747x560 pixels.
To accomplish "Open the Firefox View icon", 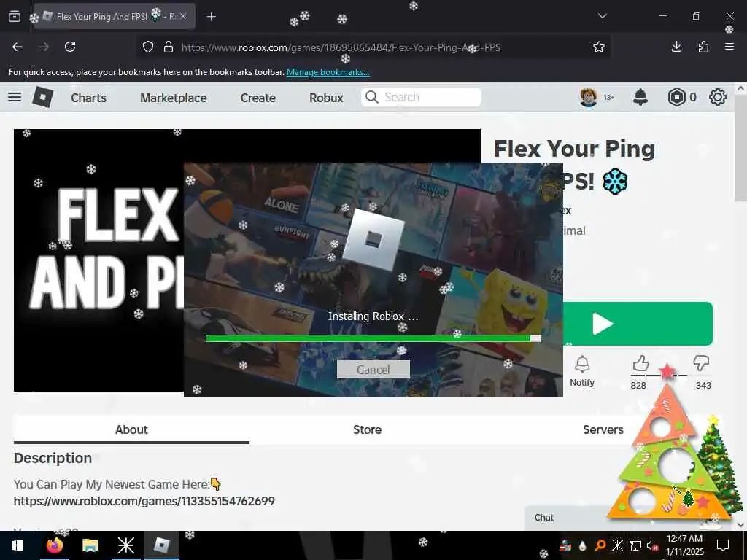I will [x=15, y=16].
